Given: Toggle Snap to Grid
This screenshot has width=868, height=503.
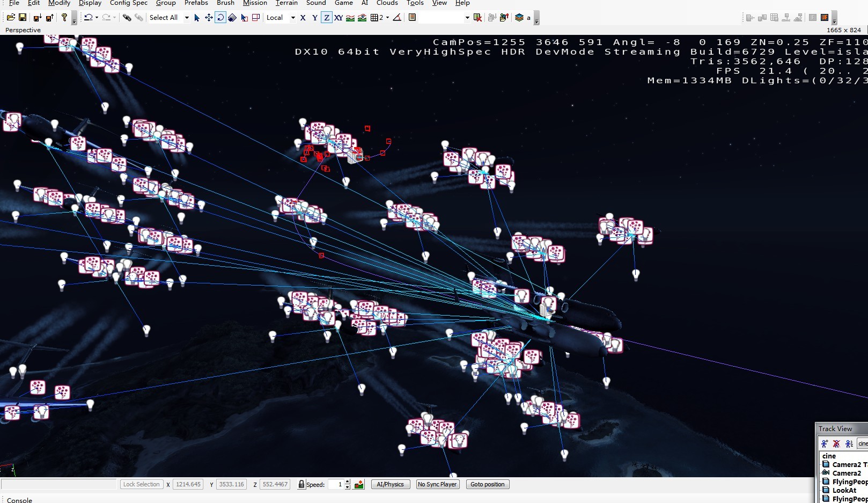Looking at the screenshot, I should [375, 18].
